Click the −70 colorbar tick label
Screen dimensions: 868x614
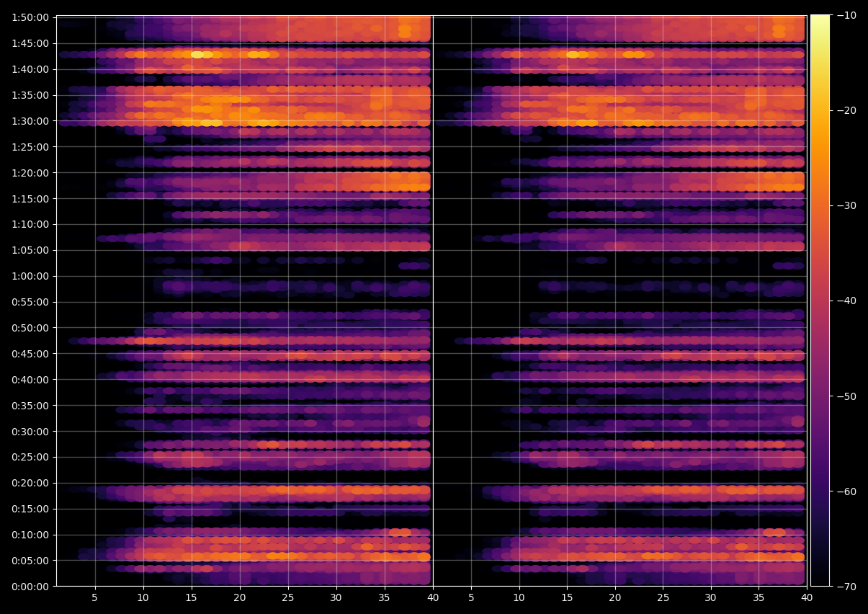(846, 587)
